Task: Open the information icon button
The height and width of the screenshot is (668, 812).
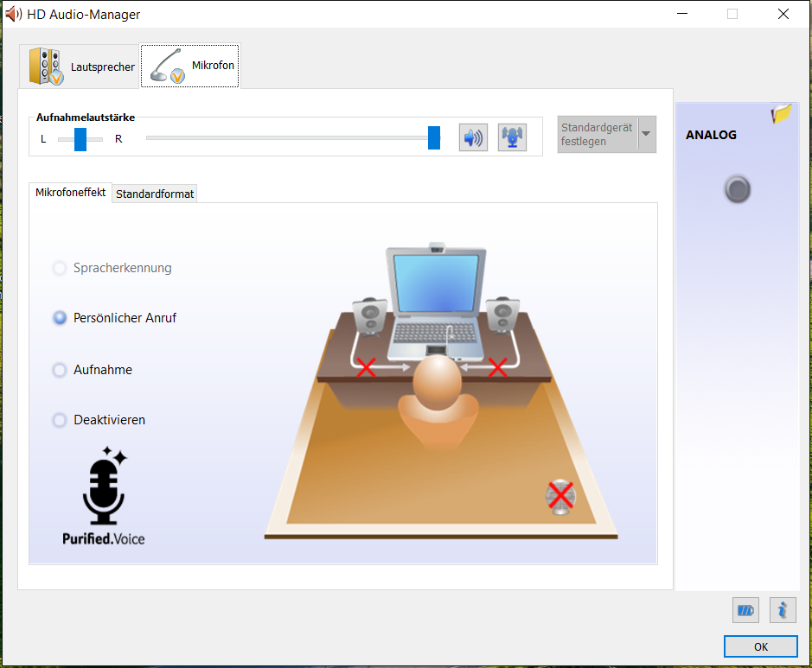Action: pos(783,611)
